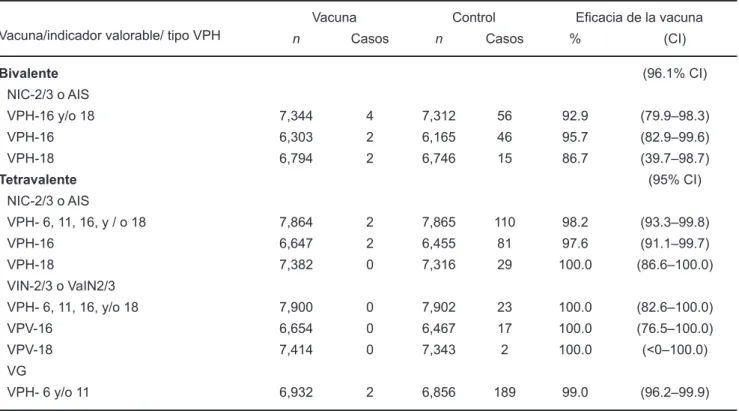Viewport: 739px width, 411px height.
Task: Click the Tetravalente section heading
Action: click(38, 180)
